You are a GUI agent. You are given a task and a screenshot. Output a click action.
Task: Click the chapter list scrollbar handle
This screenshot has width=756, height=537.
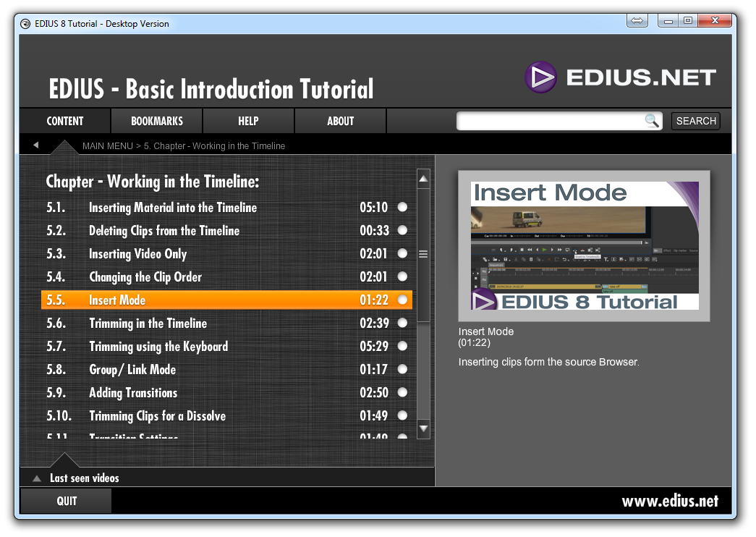(x=423, y=254)
